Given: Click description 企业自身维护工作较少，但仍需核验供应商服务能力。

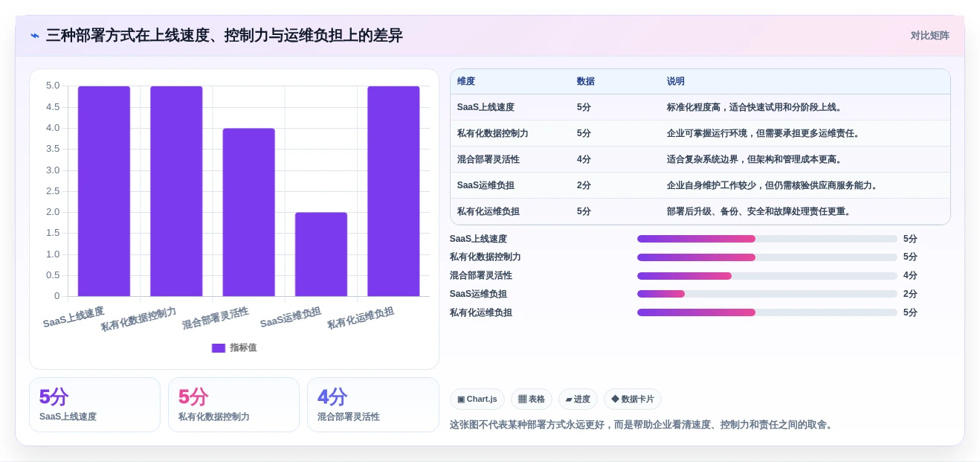Looking at the screenshot, I should click(x=773, y=185).
